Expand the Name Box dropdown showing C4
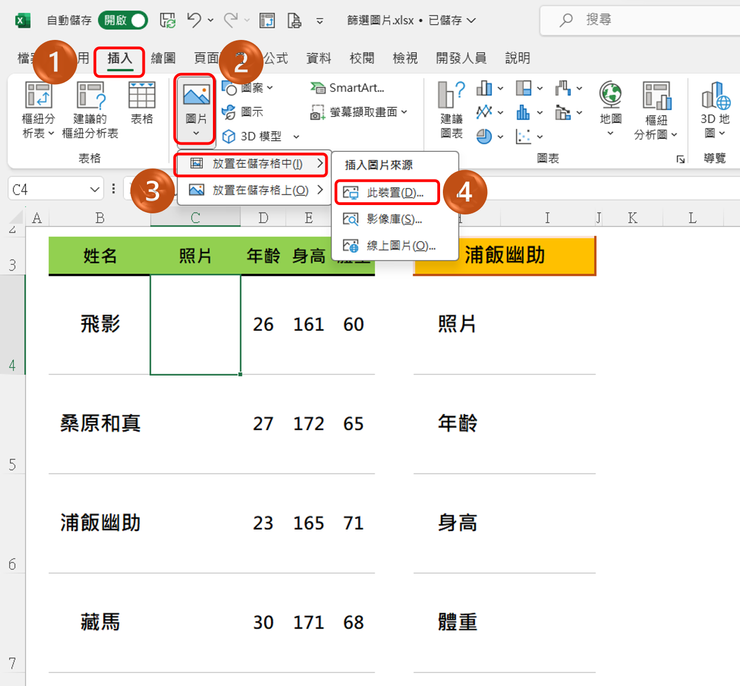Image resolution: width=740 pixels, height=686 pixels. coord(94,190)
